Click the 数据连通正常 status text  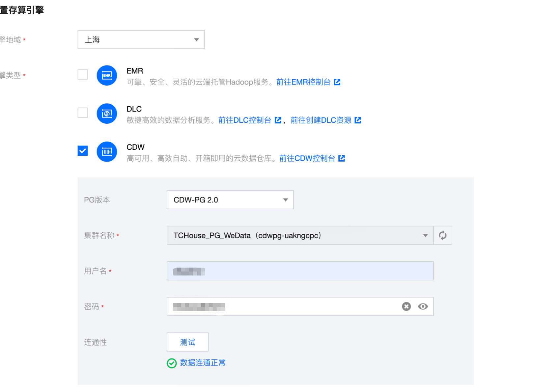tap(203, 363)
